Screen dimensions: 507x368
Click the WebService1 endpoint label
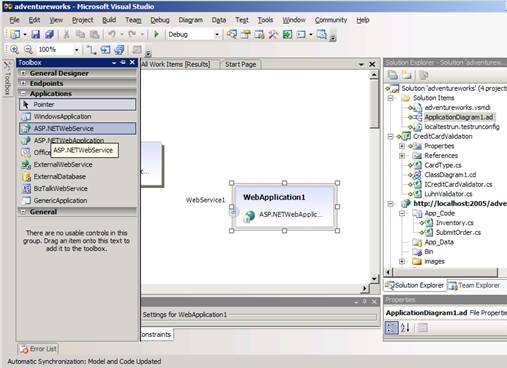pos(205,200)
